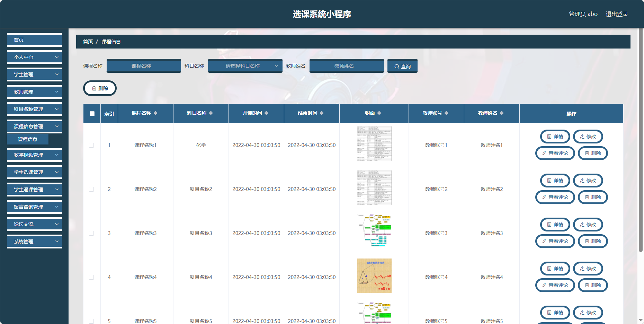
Task: Collapse 课程信息管理 sidebar menu
Action: [35, 126]
